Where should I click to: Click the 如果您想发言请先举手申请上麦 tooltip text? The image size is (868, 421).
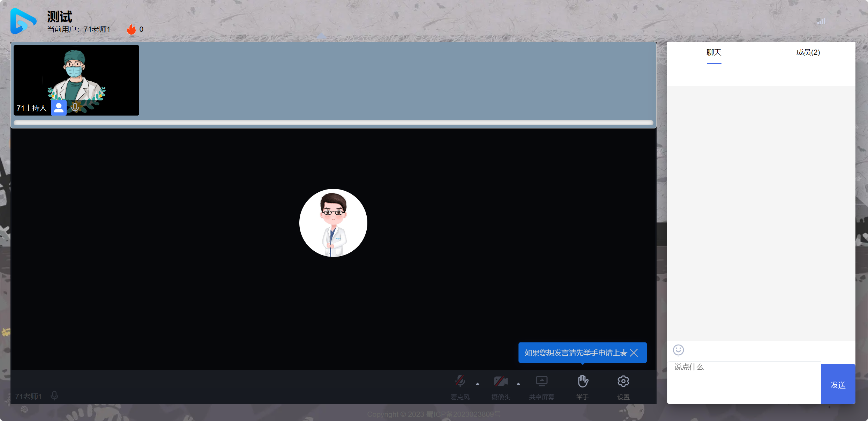click(576, 353)
